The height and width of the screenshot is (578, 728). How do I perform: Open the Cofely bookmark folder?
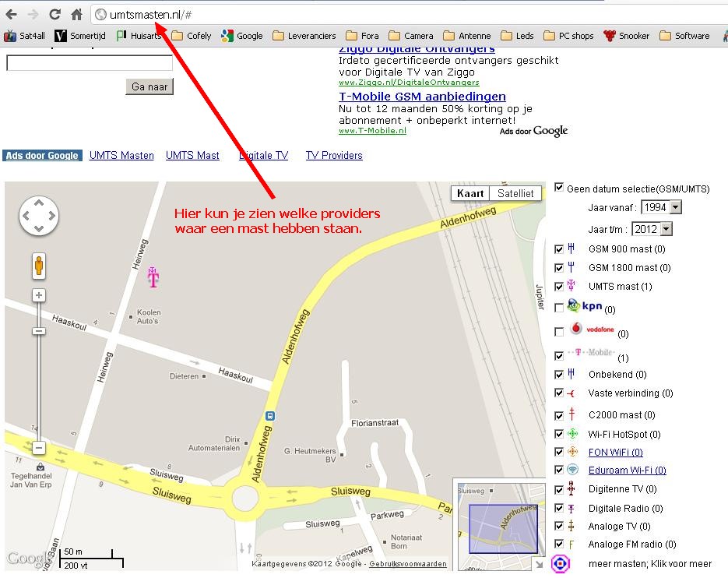(x=191, y=36)
